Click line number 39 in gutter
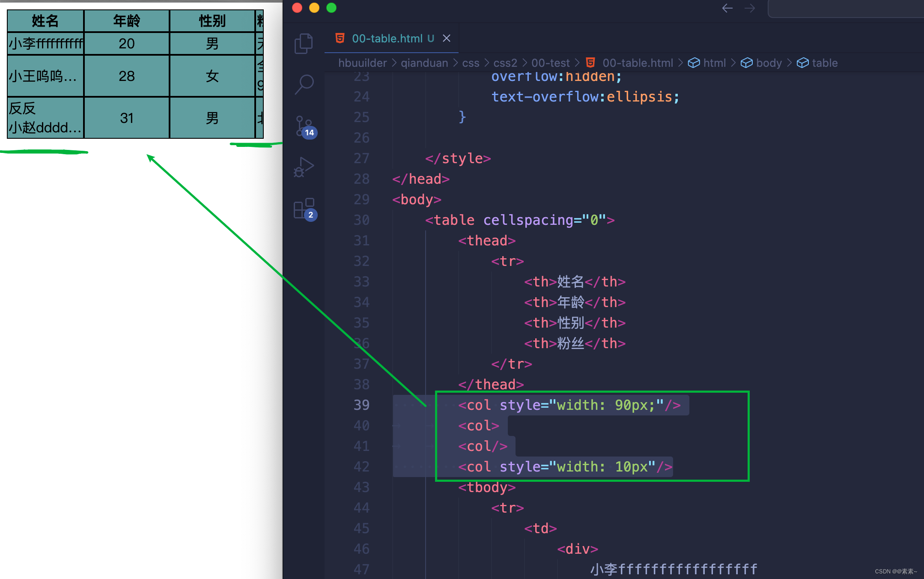The width and height of the screenshot is (924, 579). coord(361,405)
